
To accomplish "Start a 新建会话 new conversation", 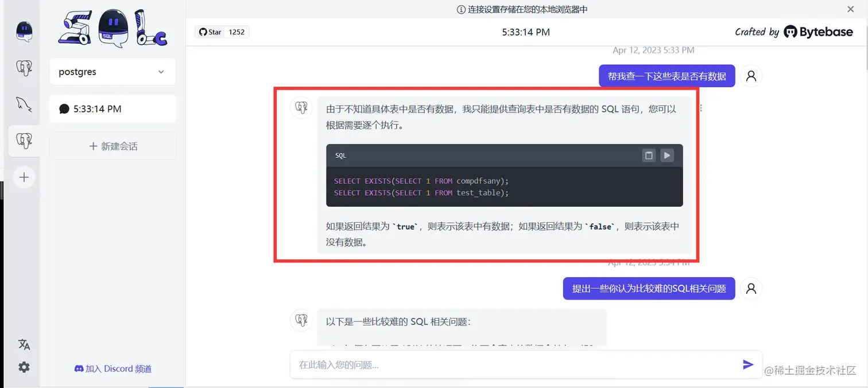I will point(112,146).
